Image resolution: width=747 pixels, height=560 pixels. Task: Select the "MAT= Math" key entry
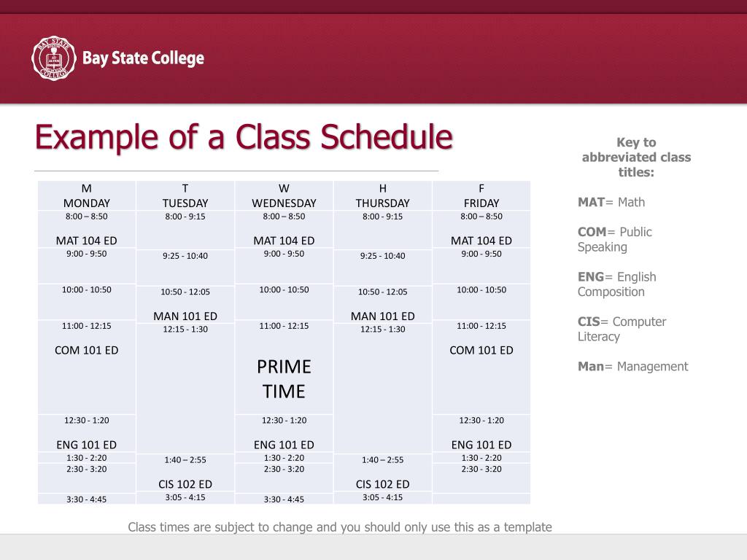(x=611, y=202)
